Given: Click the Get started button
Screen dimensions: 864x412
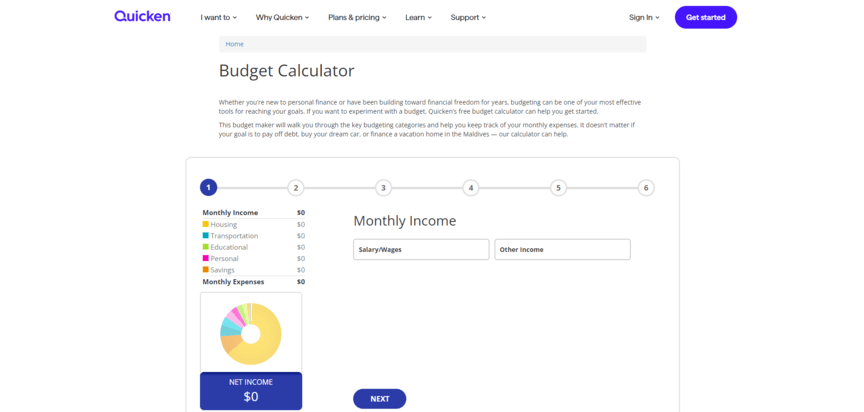Looking at the screenshot, I should (x=705, y=18).
